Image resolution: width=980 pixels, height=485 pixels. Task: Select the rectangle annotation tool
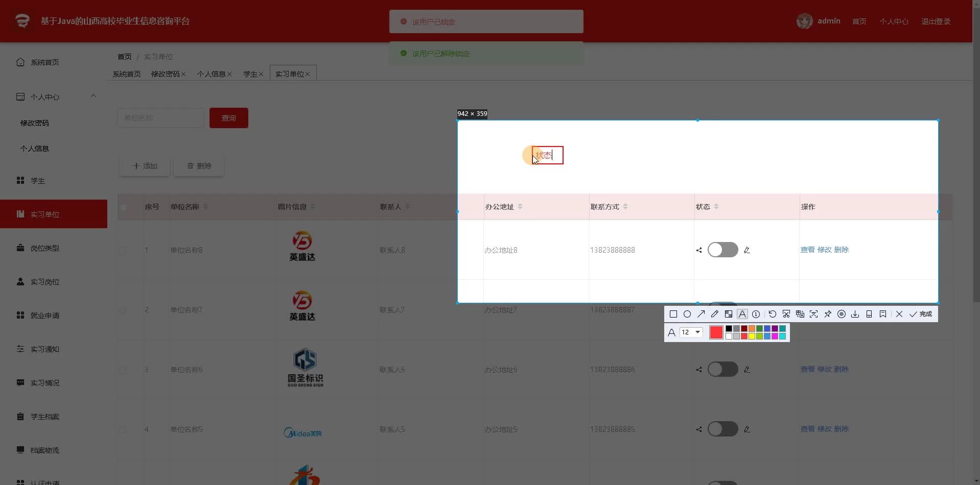coord(673,314)
